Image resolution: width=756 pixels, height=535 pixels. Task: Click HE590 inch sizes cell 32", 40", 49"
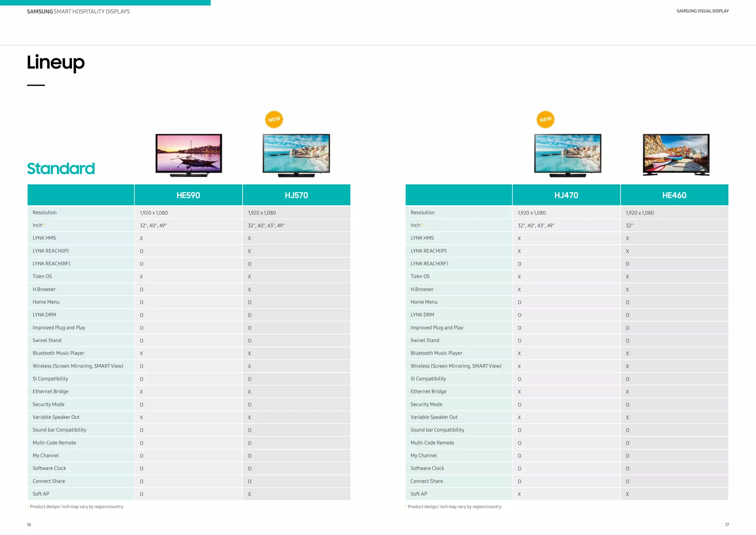(153, 225)
